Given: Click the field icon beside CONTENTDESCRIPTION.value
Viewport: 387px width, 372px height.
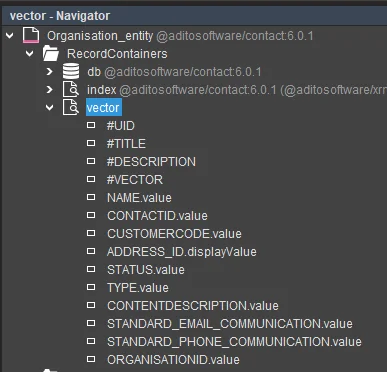Looking at the screenshot, I should coord(91,305).
